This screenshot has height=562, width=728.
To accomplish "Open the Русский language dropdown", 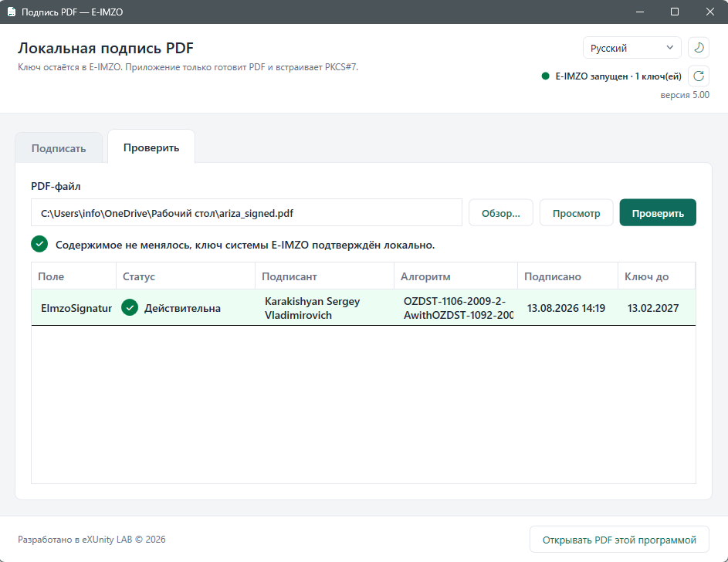I will (632, 48).
